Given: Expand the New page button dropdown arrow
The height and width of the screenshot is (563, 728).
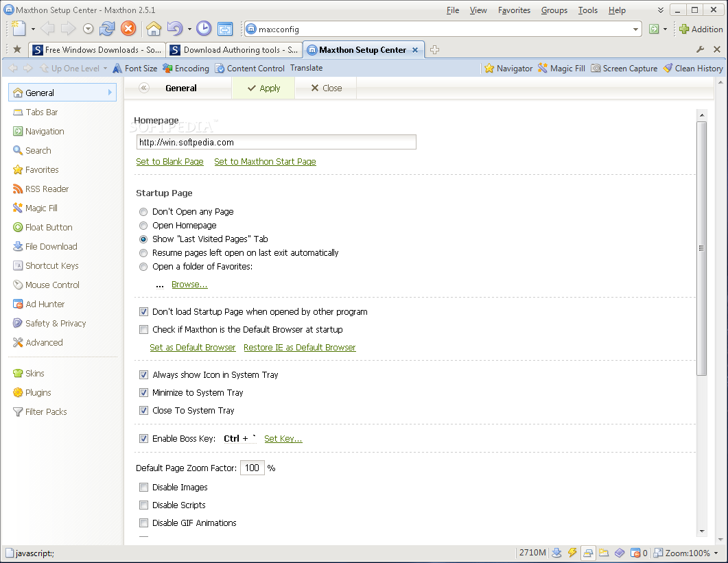Looking at the screenshot, I should click(x=33, y=29).
